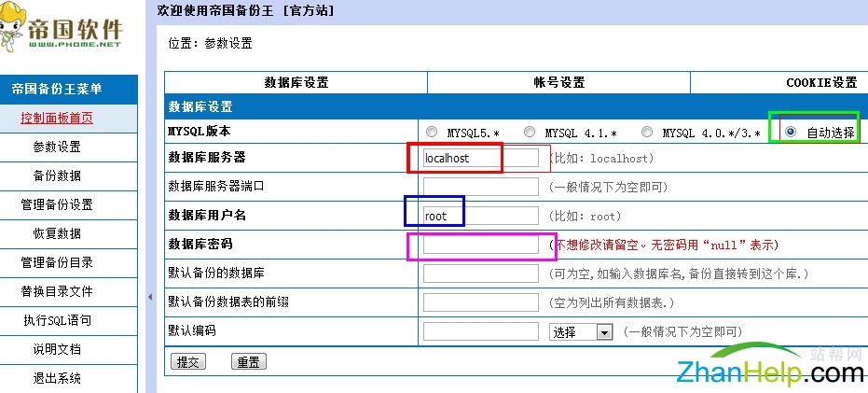Viewport: 868px width, 393px height.
Task: Switch to the 数据库设置 tab
Action: click(x=296, y=82)
